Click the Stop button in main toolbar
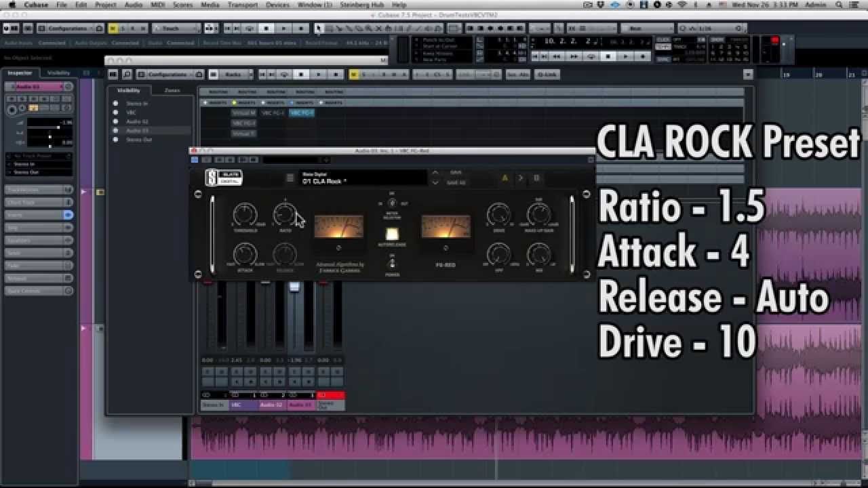Screen dimensions: 868x488 pyautogui.click(x=267, y=28)
